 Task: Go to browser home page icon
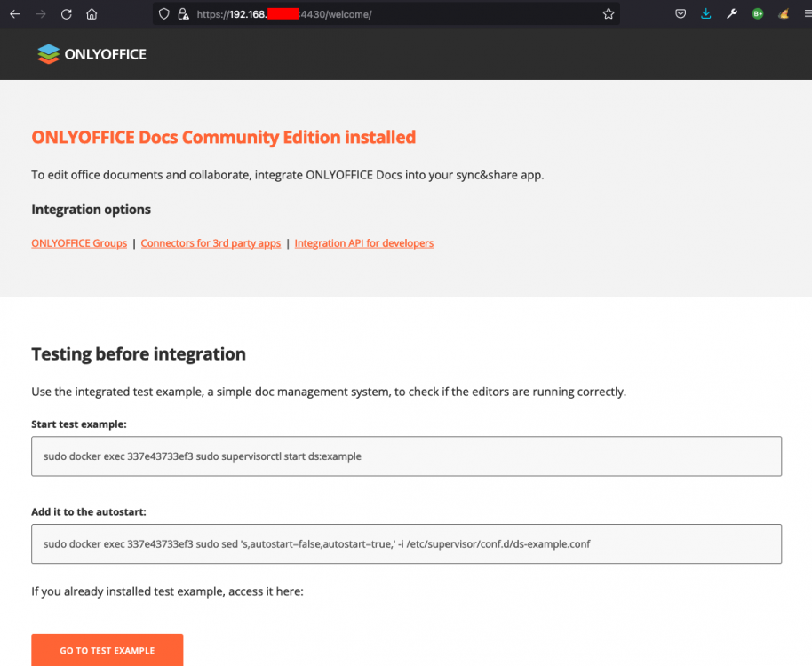[x=92, y=14]
